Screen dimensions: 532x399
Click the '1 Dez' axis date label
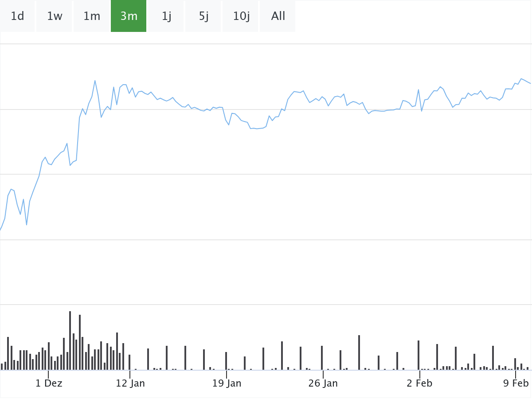pyautogui.click(x=49, y=383)
